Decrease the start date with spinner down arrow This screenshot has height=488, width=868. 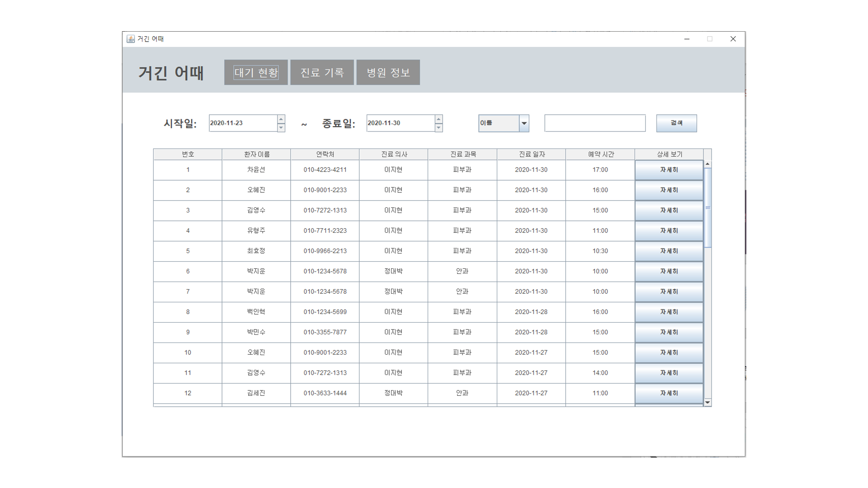pos(281,127)
